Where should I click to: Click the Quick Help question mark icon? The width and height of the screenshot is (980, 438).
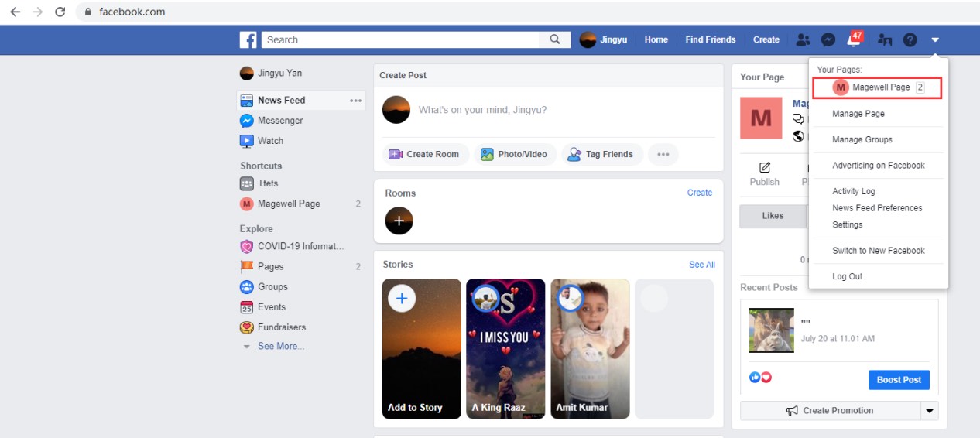910,39
